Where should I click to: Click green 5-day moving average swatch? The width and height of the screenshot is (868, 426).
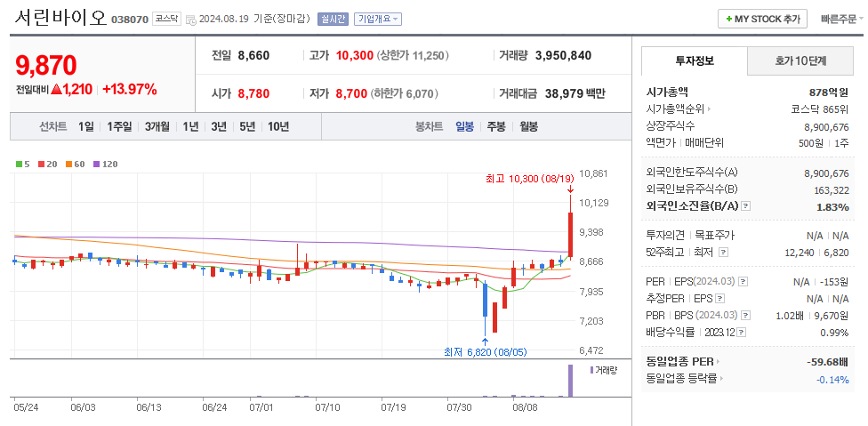(19, 164)
